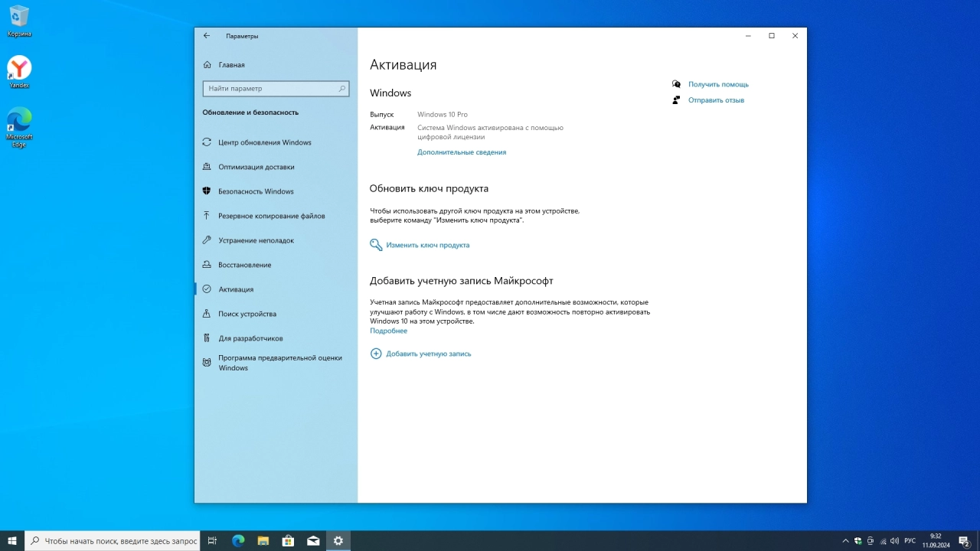Open the Windows Start menu
Screen dimensions: 980x551
tap(12, 540)
